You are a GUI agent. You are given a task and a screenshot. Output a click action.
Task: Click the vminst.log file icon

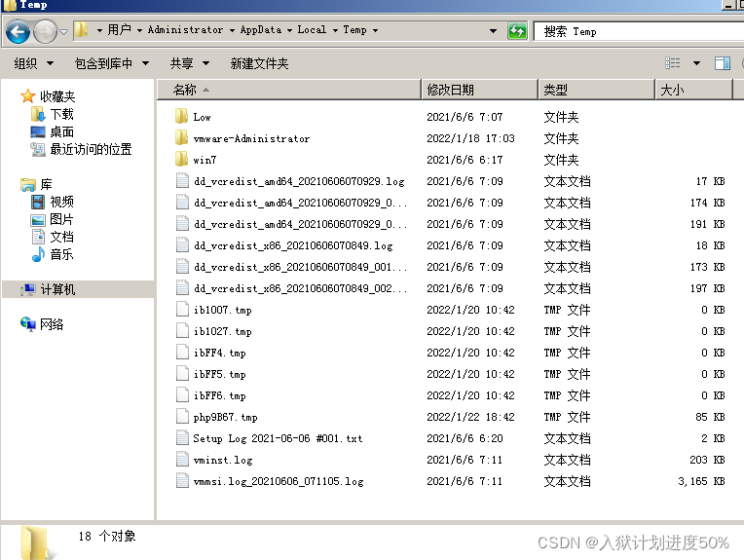pos(182,459)
